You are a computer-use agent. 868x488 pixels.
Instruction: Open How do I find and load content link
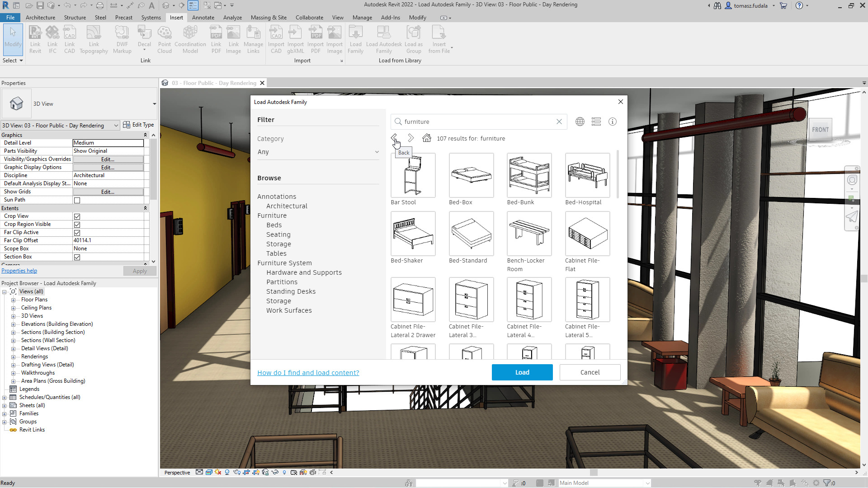click(x=308, y=373)
